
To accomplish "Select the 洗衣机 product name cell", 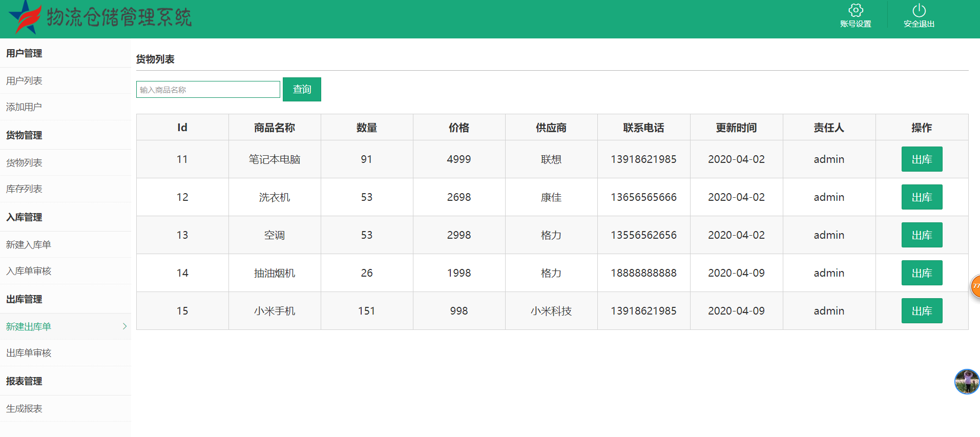I will (x=275, y=197).
